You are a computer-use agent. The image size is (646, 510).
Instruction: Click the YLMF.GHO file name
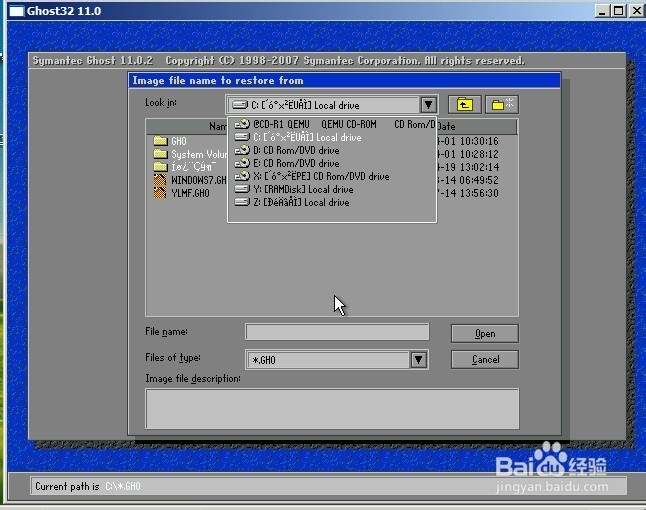pyautogui.click(x=190, y=193)
